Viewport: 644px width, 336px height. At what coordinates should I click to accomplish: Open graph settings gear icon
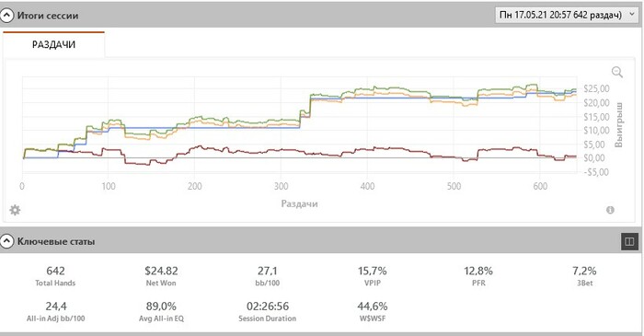(x=15, y=210)
